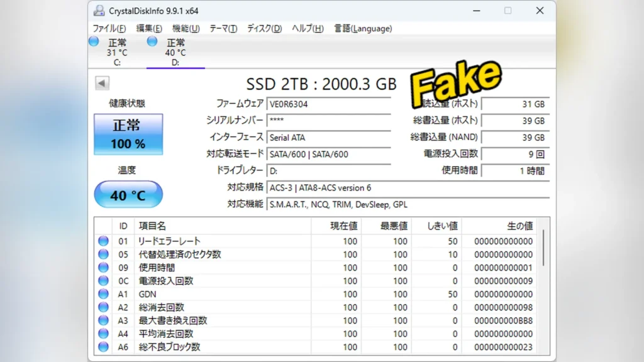Open the ディスク(D) menu
Viewport: 644px width, 362px height.
pos(264,28)
